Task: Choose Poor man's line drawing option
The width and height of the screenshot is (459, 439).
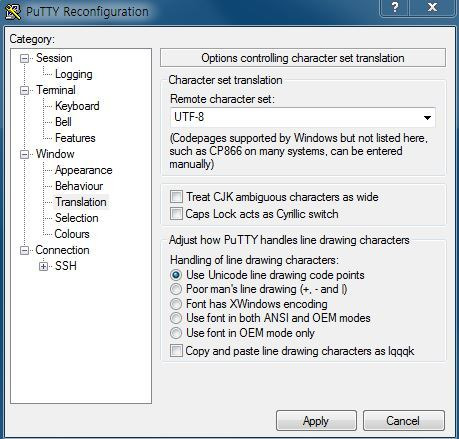Action: click(176, 289)
